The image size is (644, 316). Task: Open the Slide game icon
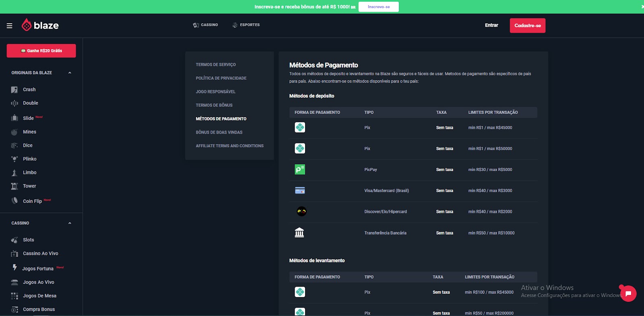click(14, 118)
